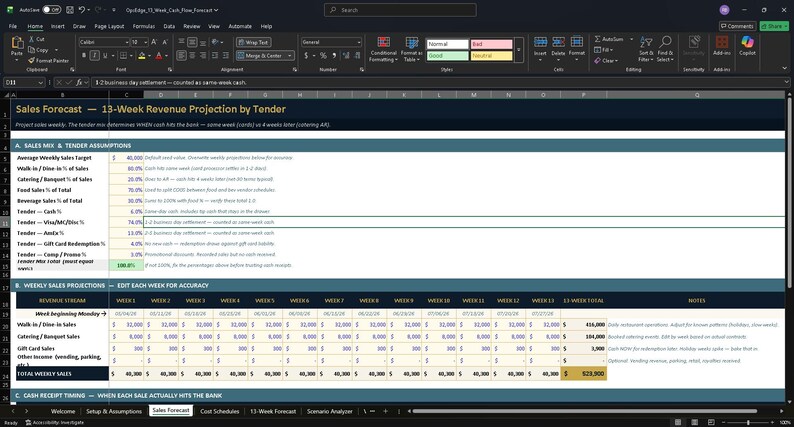Open the Insert ribbon tab
This screenshot has width=794, height=427.
click(57, 26)
